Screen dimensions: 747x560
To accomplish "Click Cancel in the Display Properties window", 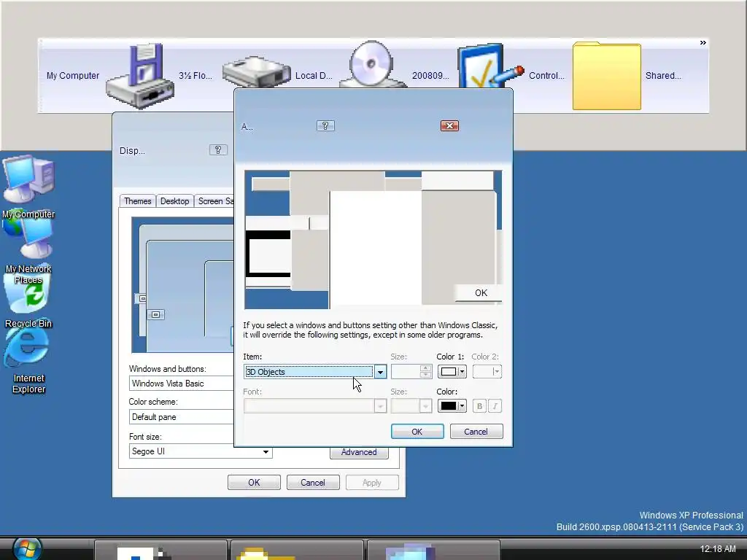I will click(x=313, y=483).
